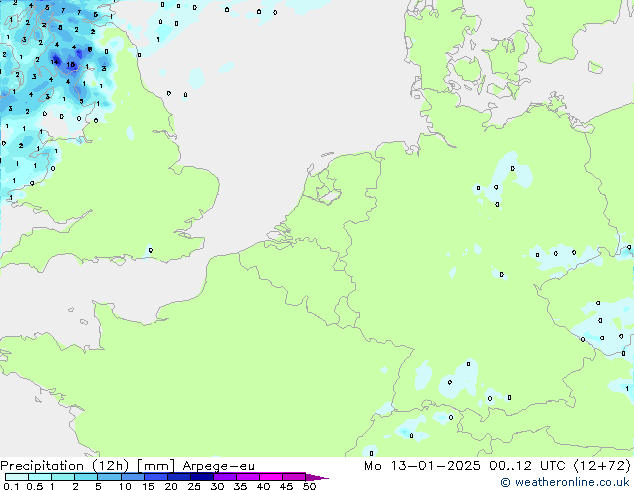The height and width of the screenshot is (490, 634).
Task: Click the '45' legend scale label
Action: tap(286, 486)
